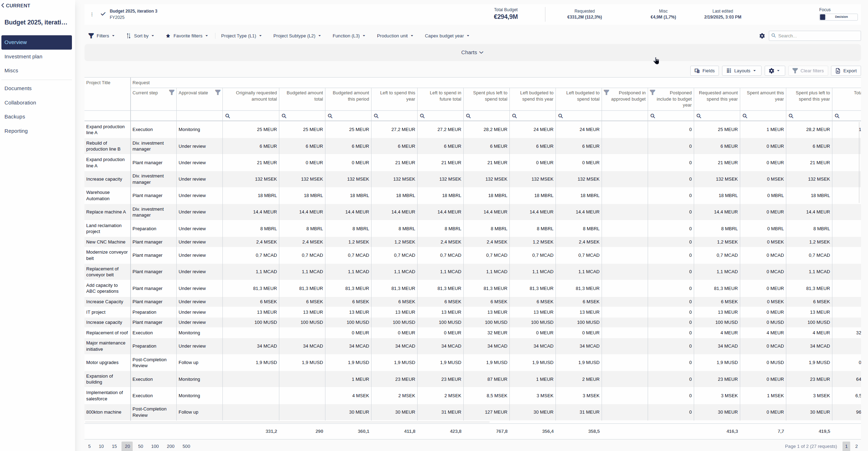Viewport: 868px width, 451px height.
Task: Click the horizontal scrollbar below the table
Action: [x=287, y=422]
